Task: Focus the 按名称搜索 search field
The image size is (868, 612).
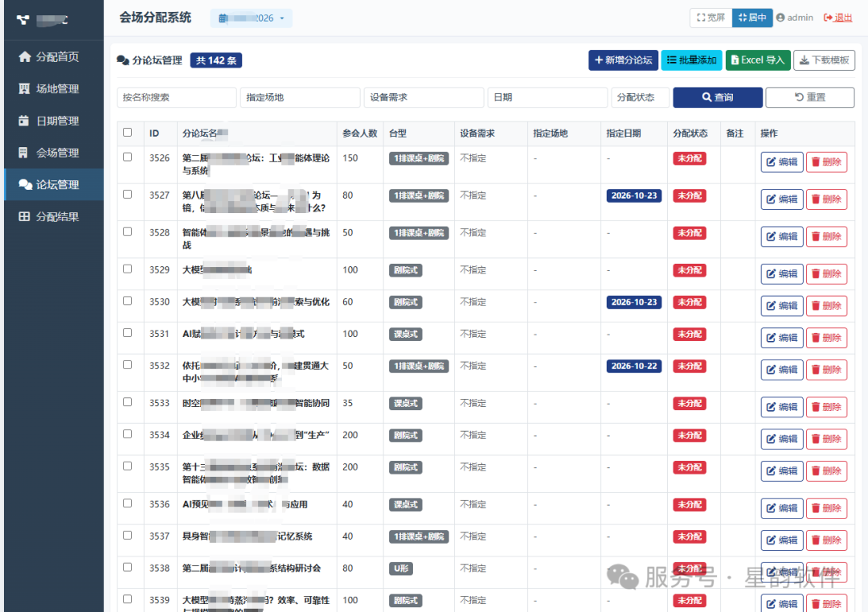Action: [177, 97]
